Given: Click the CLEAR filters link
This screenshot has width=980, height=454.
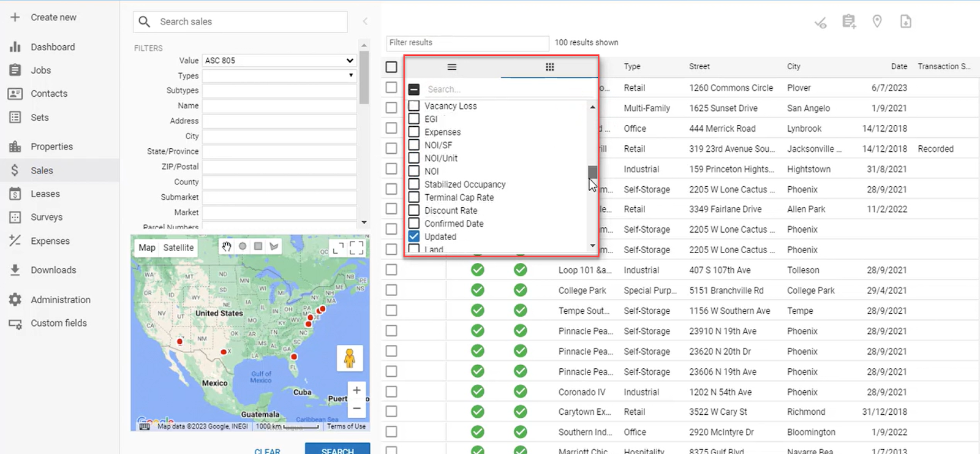Looking at the screenshot, I should pos(267,451).
